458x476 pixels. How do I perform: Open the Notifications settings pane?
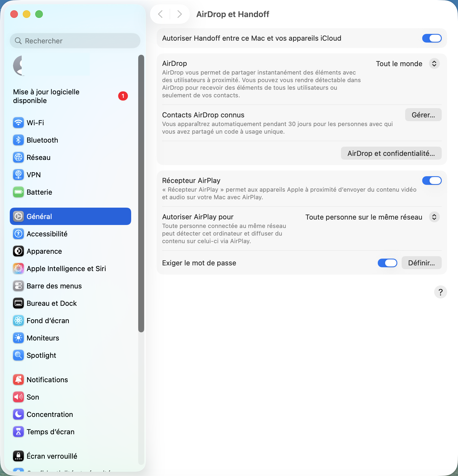tap(70, 380)
